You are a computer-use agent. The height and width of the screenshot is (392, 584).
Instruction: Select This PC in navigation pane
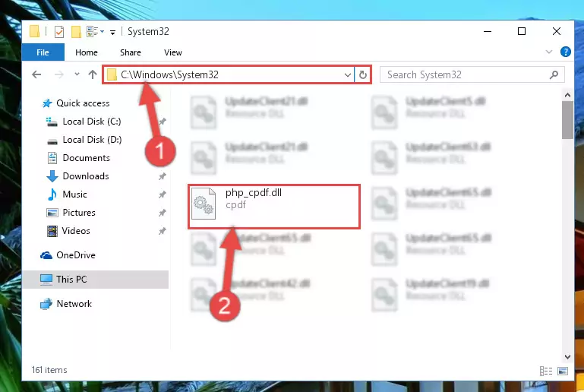[x=96, y=280]
